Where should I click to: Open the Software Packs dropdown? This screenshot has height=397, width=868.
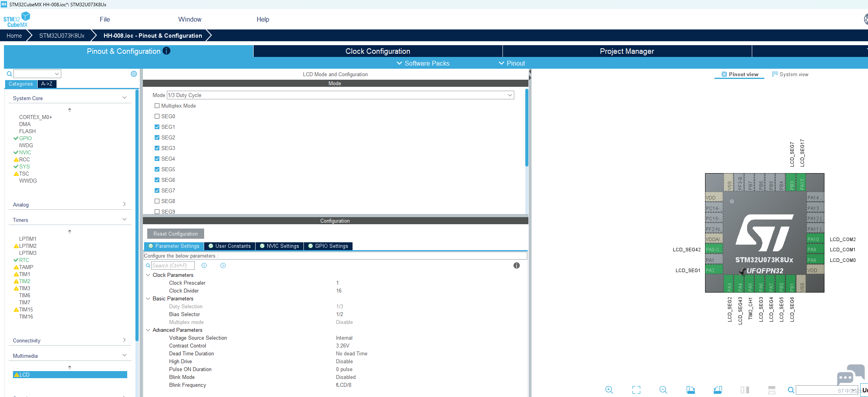(x=423, y=63)
